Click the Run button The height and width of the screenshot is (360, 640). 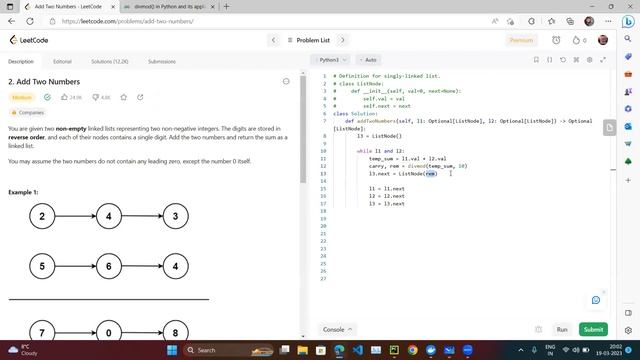point(562,329)
